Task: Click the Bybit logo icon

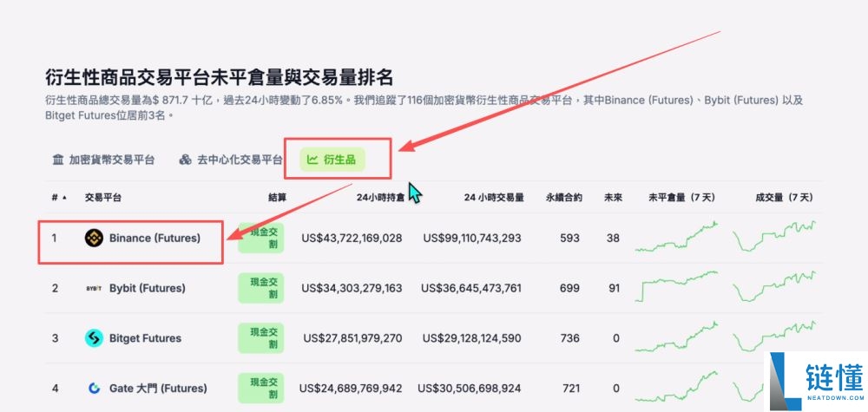Action: tap(94, 289)
